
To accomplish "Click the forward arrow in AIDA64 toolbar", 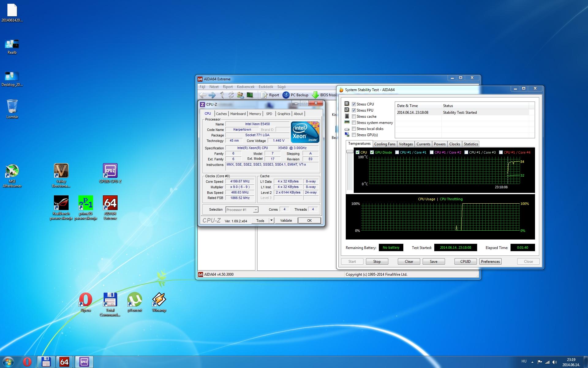I will tap(212, 95).
